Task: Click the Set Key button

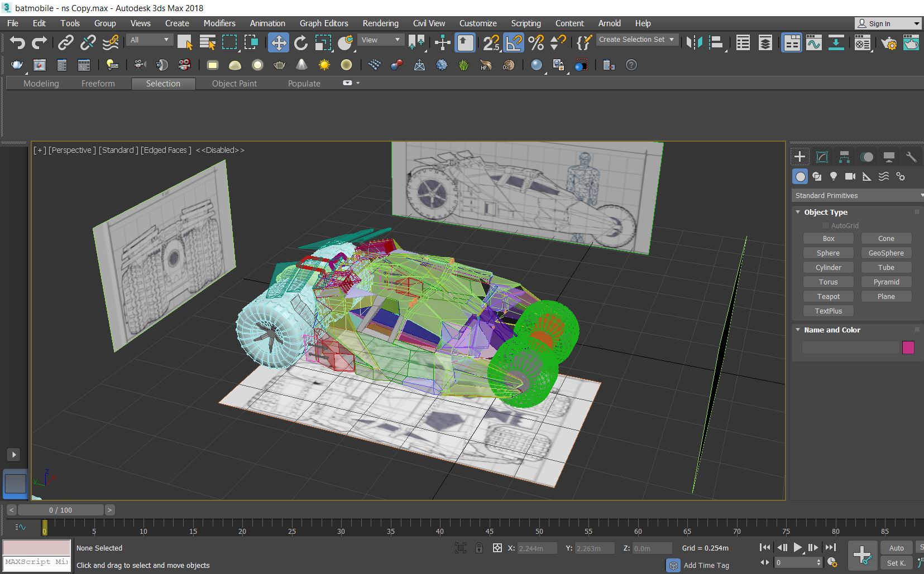Action: [x=896, y=563]
